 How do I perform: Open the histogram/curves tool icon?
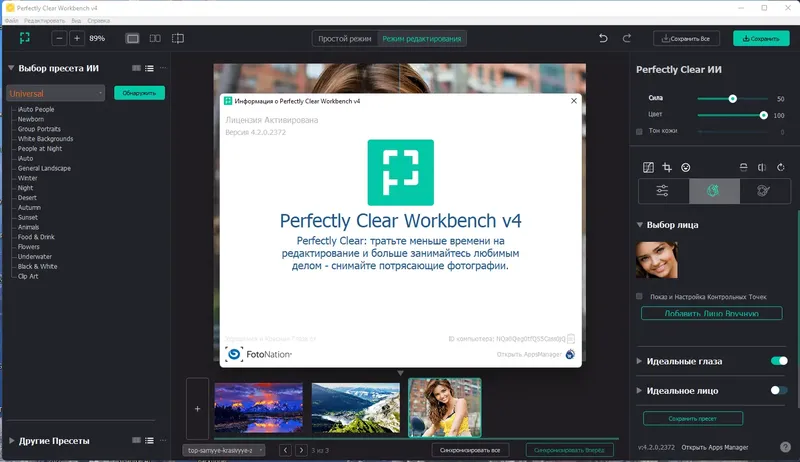coord(648,167)
